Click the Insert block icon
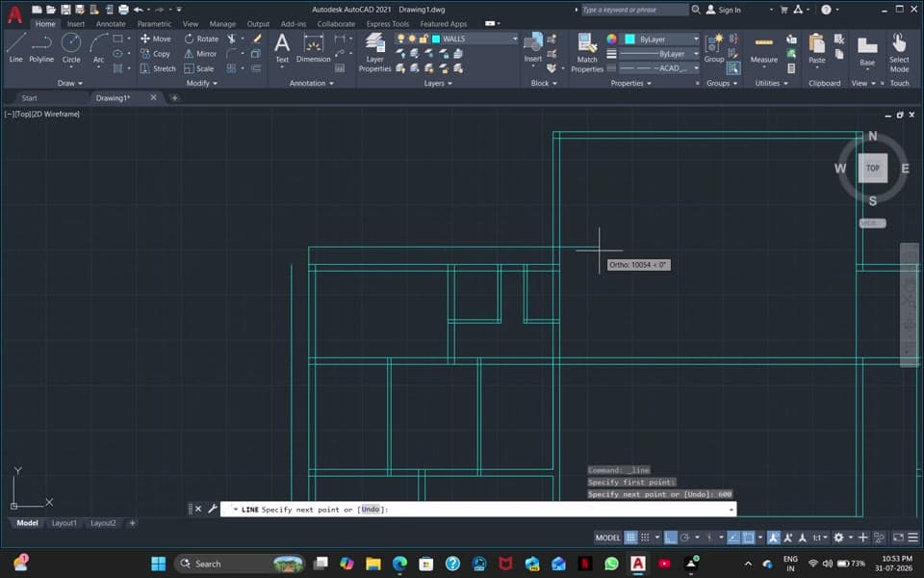The image size is (924, 578). (532, 47)
